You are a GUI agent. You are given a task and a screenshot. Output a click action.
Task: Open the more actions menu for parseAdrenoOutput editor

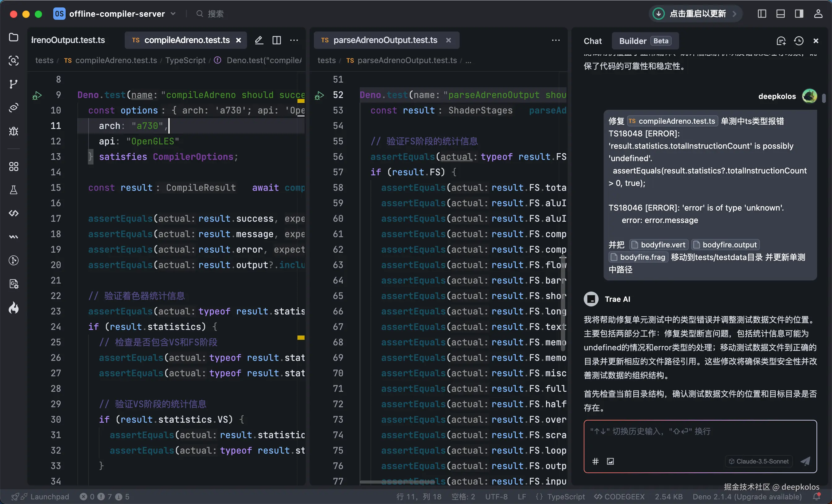(x=556, y=40)
